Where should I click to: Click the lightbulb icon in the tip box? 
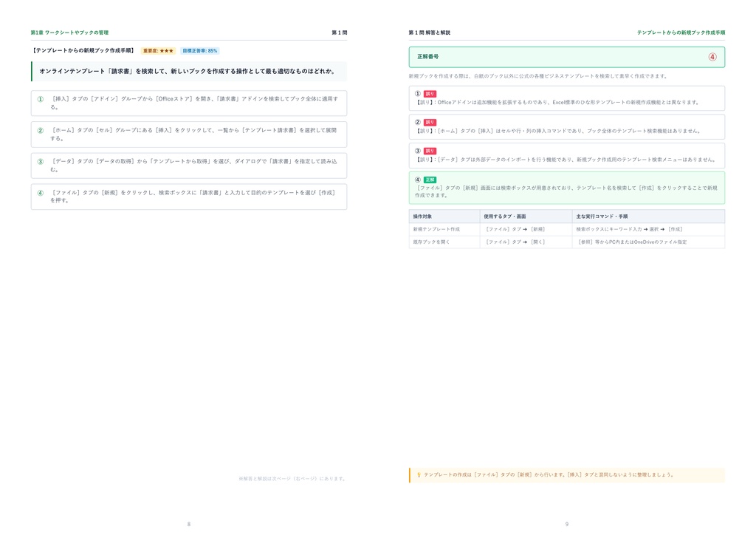pyautogui.click(x=419, y=474)
